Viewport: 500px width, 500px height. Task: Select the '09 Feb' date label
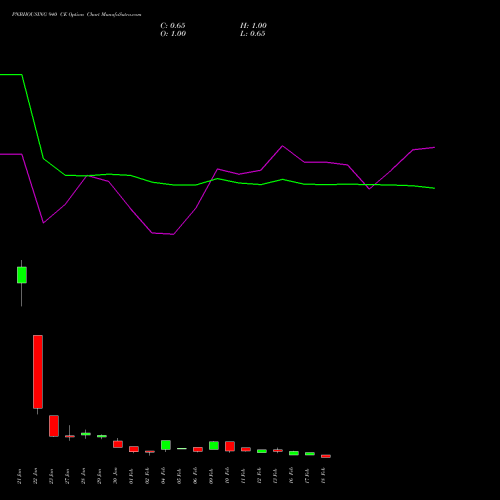click(211, 476)
